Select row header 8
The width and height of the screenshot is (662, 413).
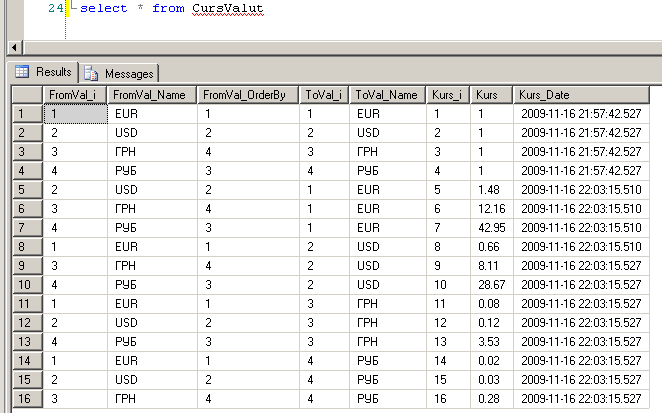pyautogui.click(x=27, y=247)
